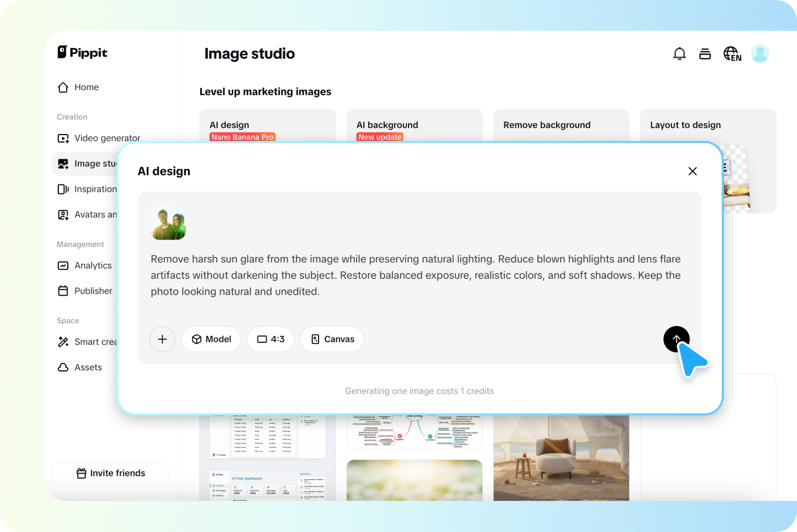Select the Publisher calendar icon
The height and width of the screenshot is (532, 797).
click(x=63, y=290)
